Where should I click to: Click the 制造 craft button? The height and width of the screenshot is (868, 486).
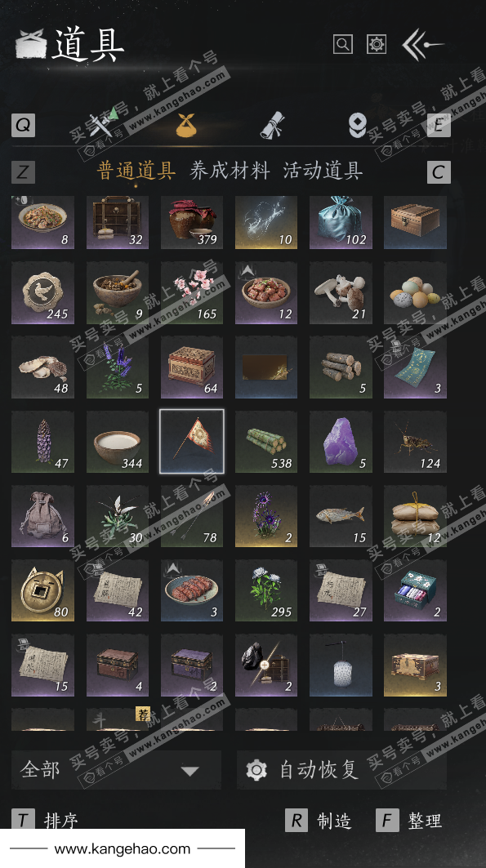point(319,821)
